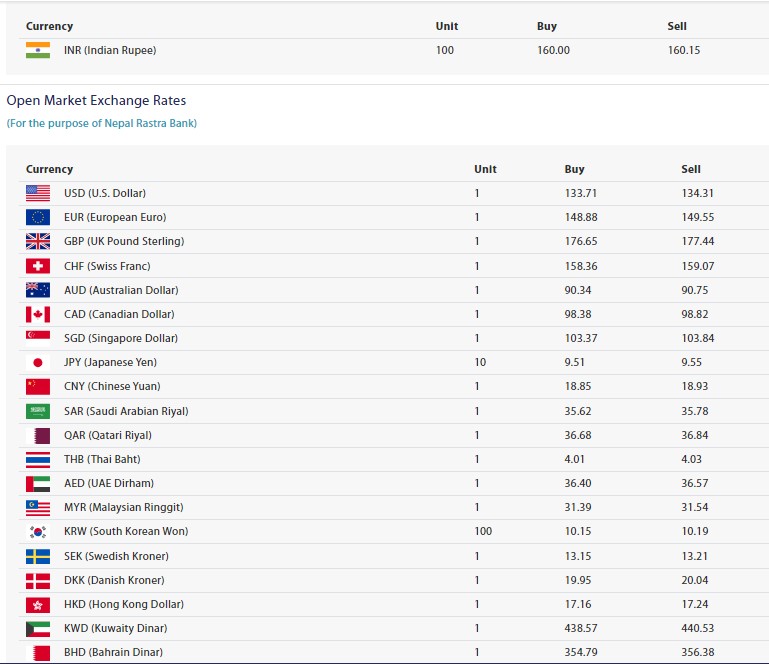Viewport: 769px width, 664px height.
Task: Click the European Union flag icon
Action: [38, 217]
